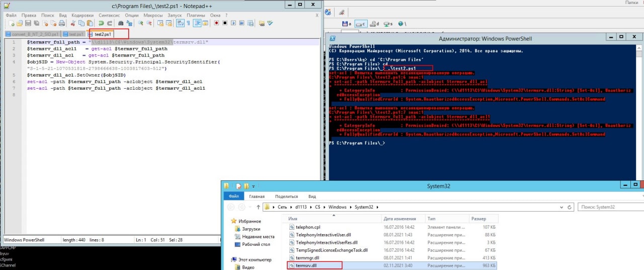The height and width of the screenshot is (270, 644).
Task: Undo last edit via Notepad++ green arrow
Action: tap(101, 23)
